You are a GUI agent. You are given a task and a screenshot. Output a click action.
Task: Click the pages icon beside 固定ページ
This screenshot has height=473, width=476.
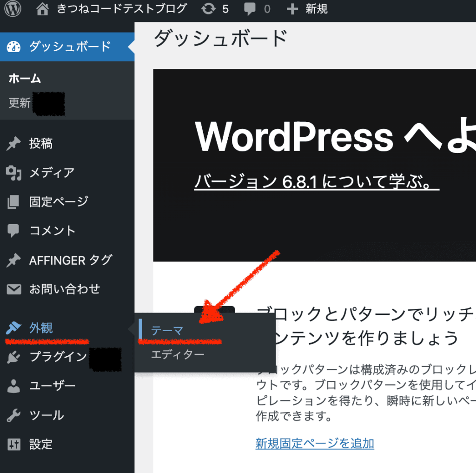pos(13,202)
